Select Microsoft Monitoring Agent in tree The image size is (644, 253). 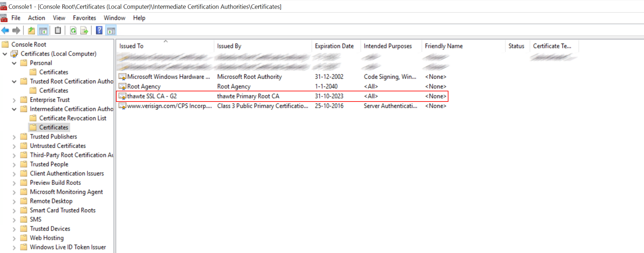66,192
